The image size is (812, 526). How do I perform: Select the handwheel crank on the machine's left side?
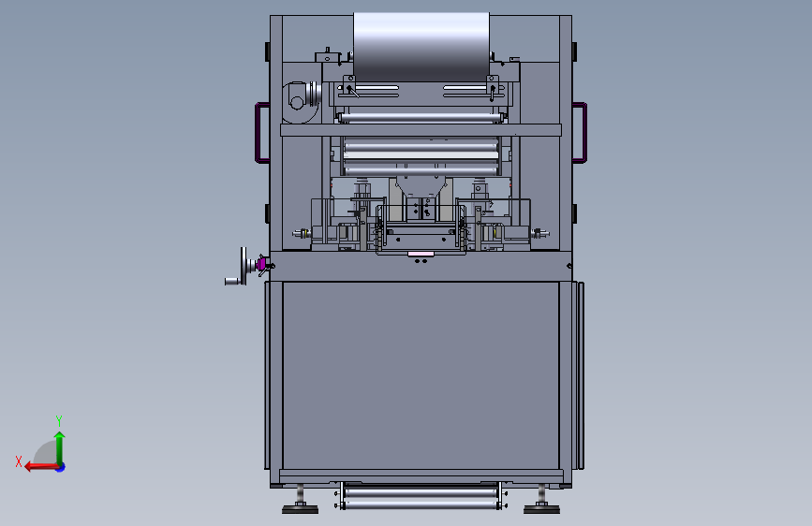click(x=244, y=267)
